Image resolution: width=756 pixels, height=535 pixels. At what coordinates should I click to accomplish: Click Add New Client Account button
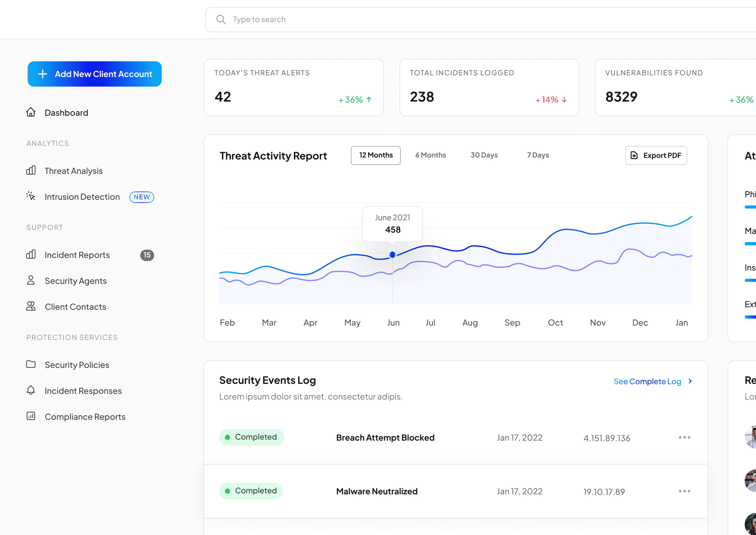[94, 73]
